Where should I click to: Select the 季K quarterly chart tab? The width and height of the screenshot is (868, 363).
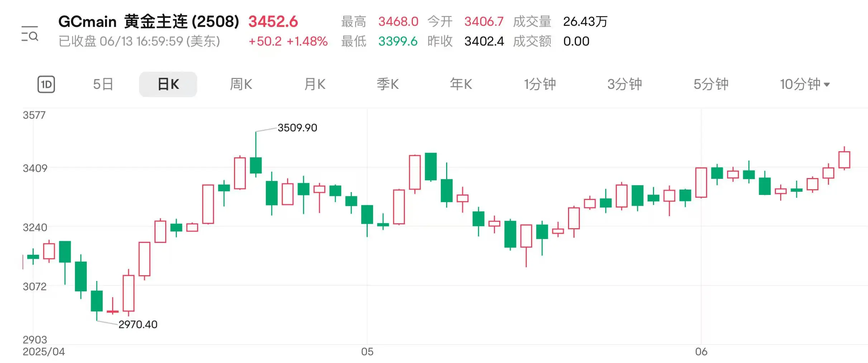pos(388,84)
